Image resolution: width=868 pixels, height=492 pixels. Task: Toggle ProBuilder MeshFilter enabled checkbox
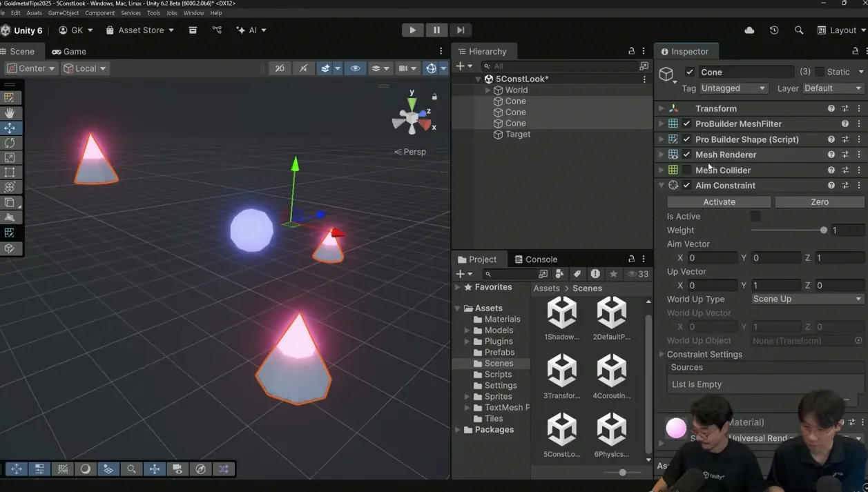point(686,124)
